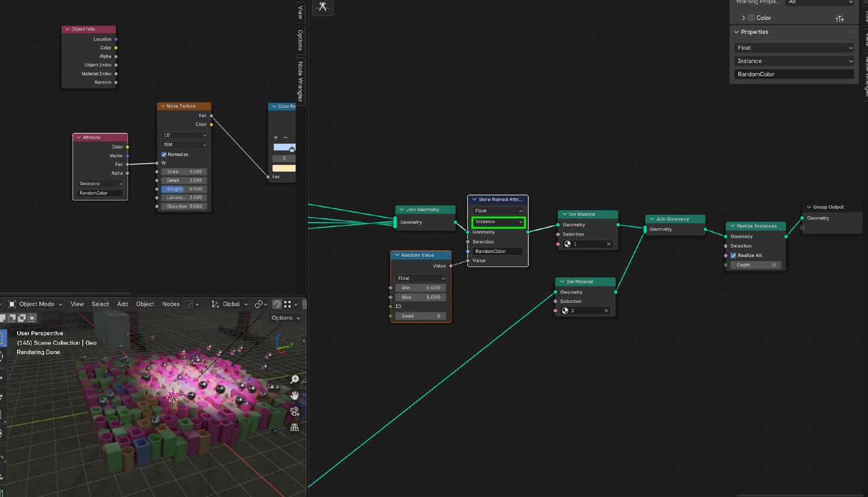Clear material 1 with its X icon

pos(608,244)
